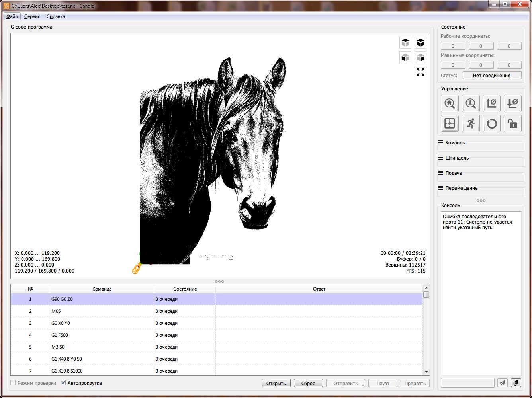Select row 1 command G90 G0 Z0
Screen dimensions: 532x398
217,299
